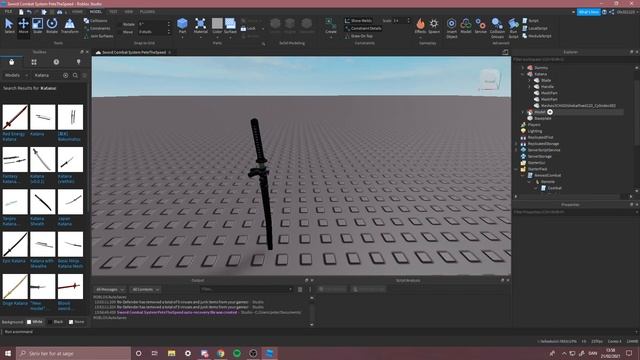Image resolution: width=640 pixels, height=360 pixels.
Task: Switch to the VIEW ribbon tab
Action: click(129, 12)
